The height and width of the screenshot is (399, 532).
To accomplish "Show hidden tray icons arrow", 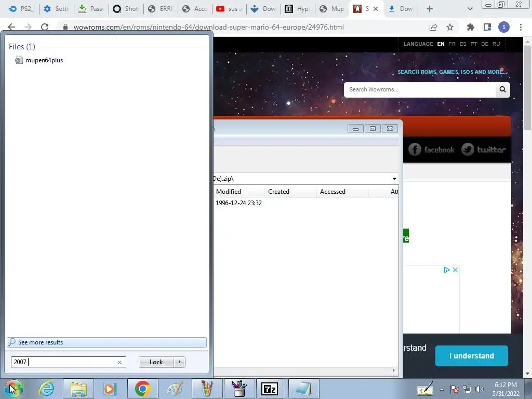I will (x=442, y=389).
